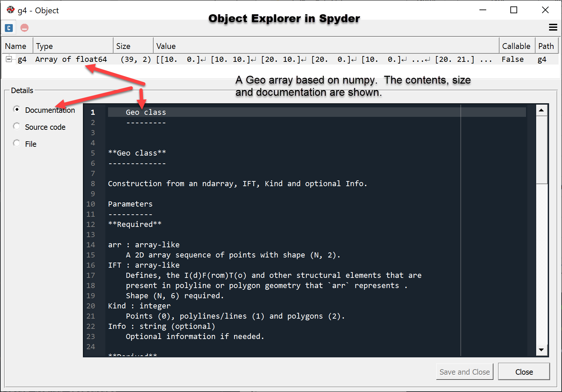Click the 'Construction from an ndarray' line
This screenshot has height=392, width=562.
(238, 183)
